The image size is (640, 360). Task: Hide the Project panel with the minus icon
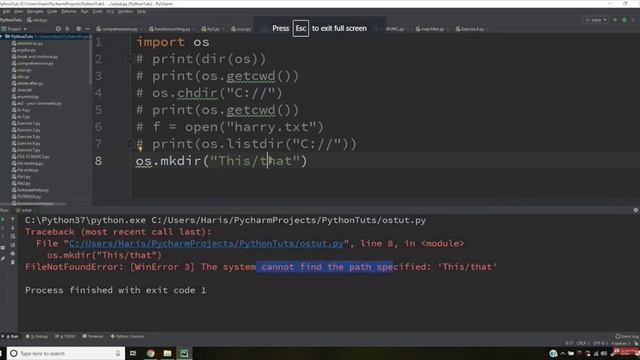(87, 29)
